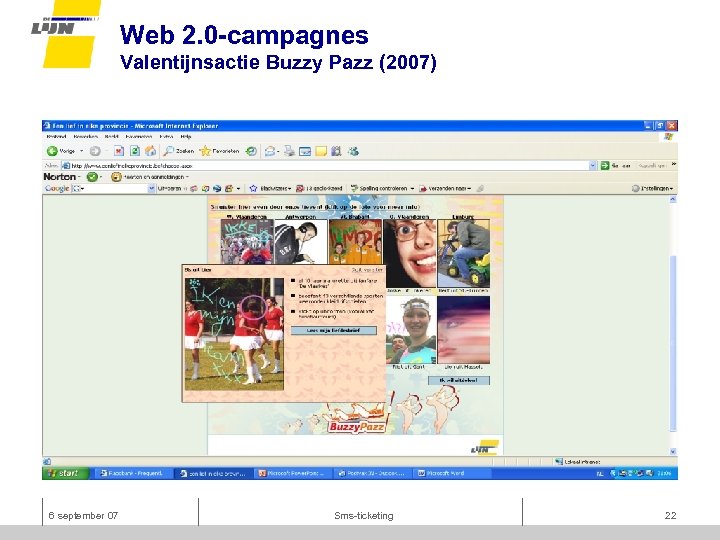Viewport: 720px width, 540px height.
Task: Open the Google search box dropdown arrow
Action: coord(151,188)
